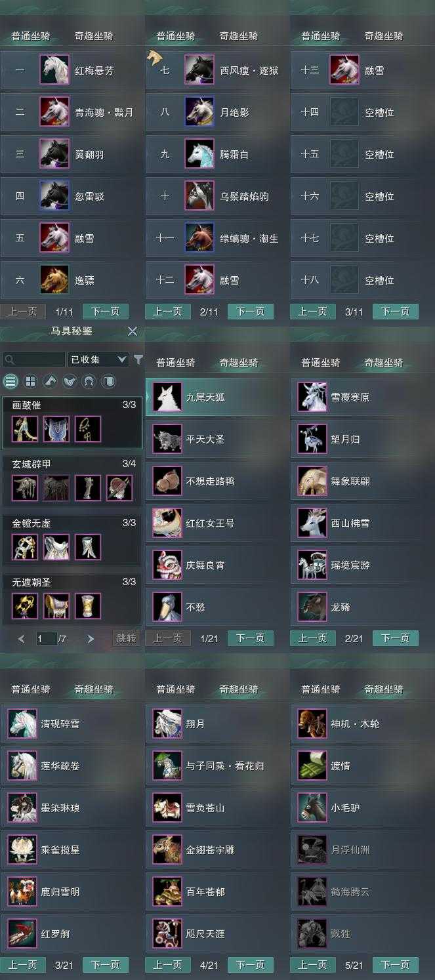
Task: Select the list view icon in 马具秘鉴
Action: 10,381
